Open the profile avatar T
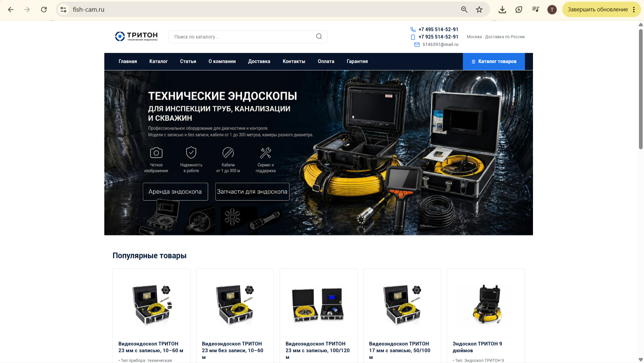The width and height of the screenshot is (644, 363). 552,9
